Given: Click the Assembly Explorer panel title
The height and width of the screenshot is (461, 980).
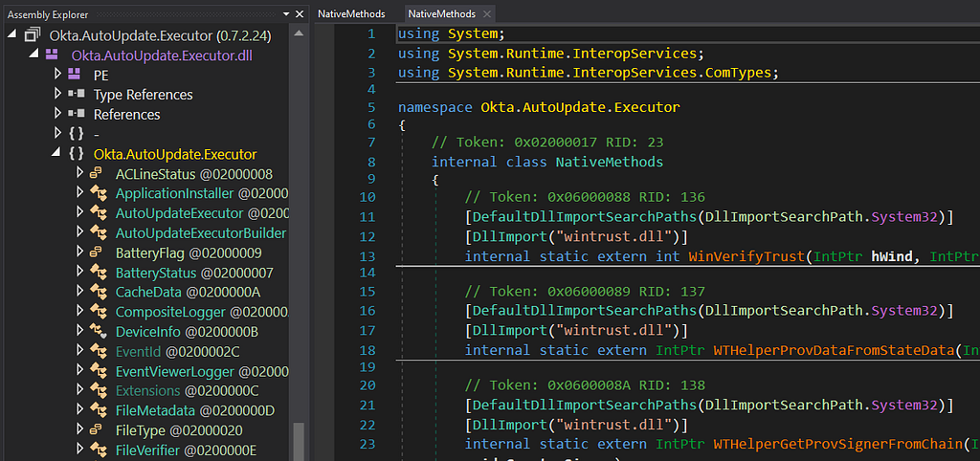Looking at the screenshot, I should point(48,14).
